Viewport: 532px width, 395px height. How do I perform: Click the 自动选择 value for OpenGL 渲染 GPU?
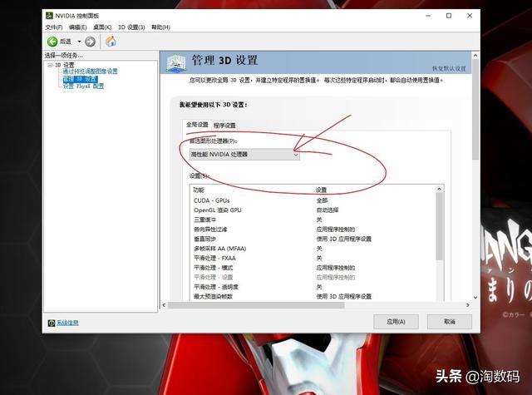pyautogui.click(x=328, y=210)
